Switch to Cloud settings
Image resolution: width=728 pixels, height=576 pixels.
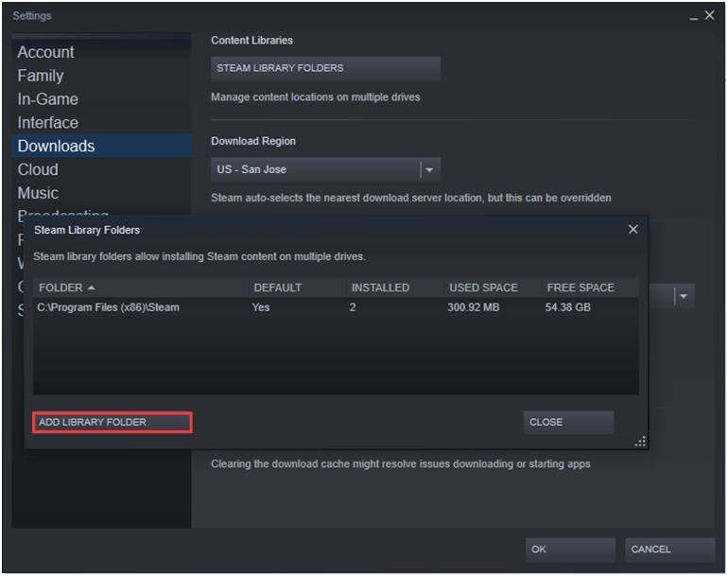click(x=38, y=169)
